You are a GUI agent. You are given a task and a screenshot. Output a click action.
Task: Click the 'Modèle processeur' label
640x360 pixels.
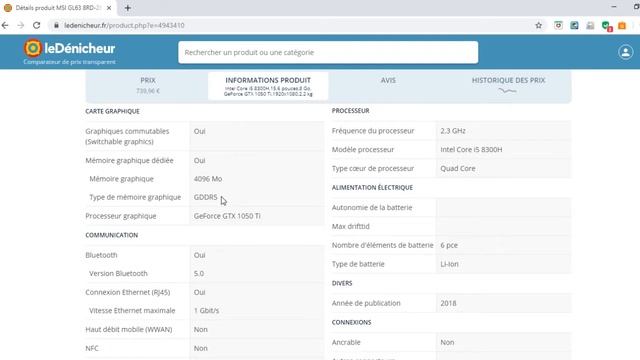(362, 149)
